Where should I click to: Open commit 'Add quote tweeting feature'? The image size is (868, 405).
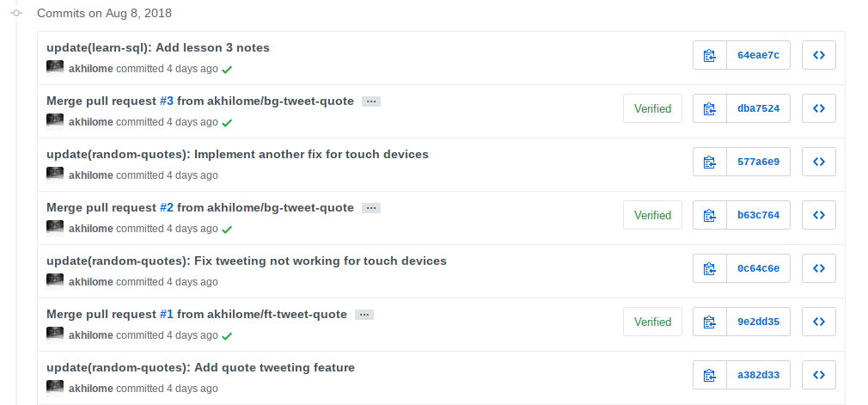pyautogui.click(x=200, y=367)
